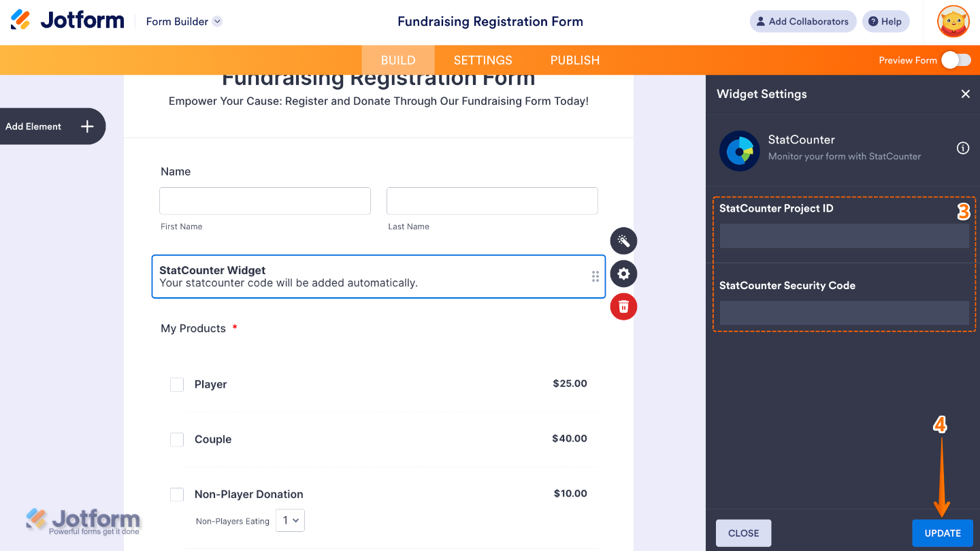Check the Couple product checkbox
980x551 pixels.
[177, 439]
